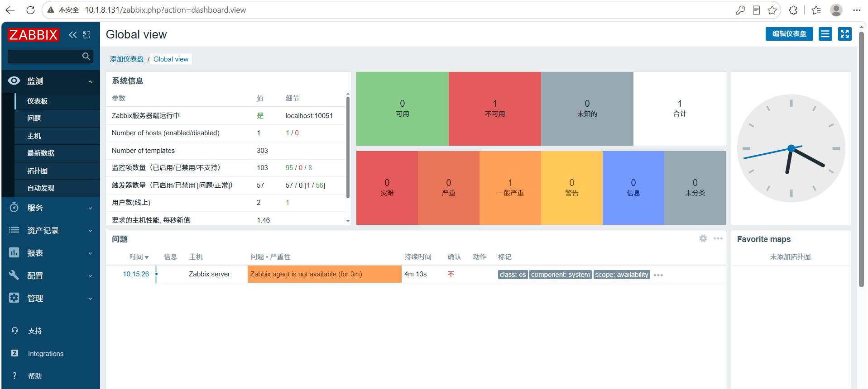Screen dimensions: 868x389
Task: Switch dashboard to kiosk fullscreen mode
Action: click(845, 34)
